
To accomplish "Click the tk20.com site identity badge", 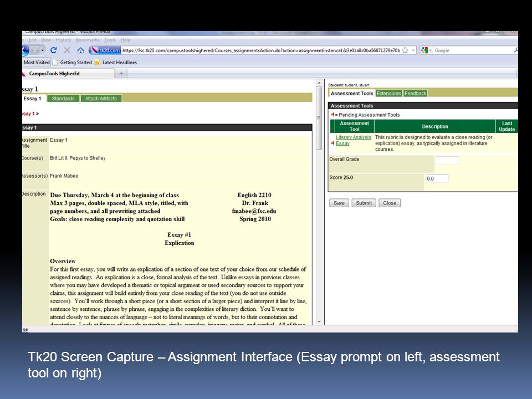I will click(x=105, y=50).
